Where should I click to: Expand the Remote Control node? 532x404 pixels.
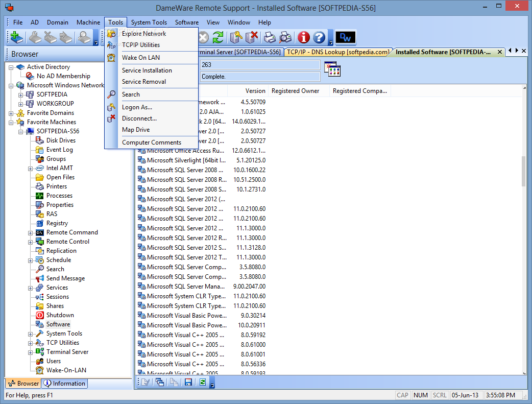31,242
